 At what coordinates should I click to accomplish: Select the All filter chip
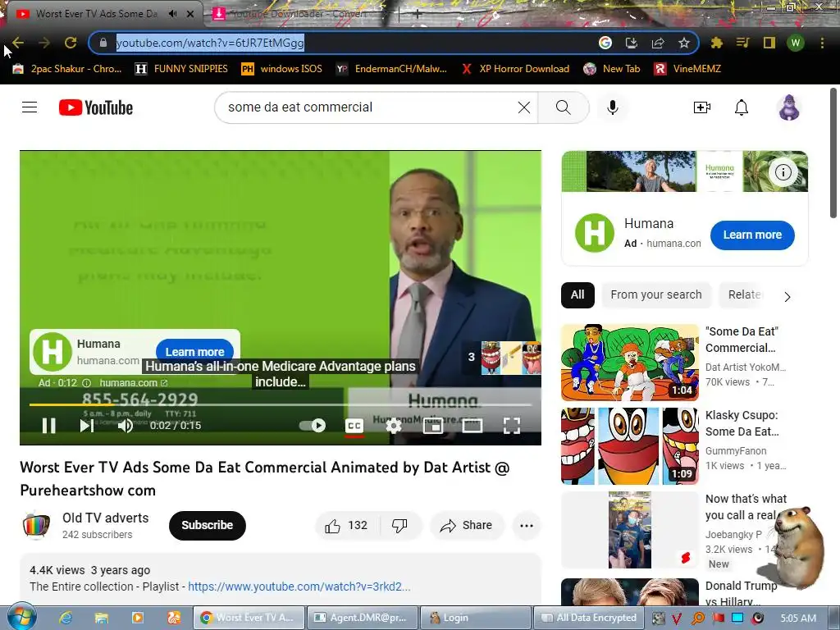pyautogui.click(x=577, y=294)
